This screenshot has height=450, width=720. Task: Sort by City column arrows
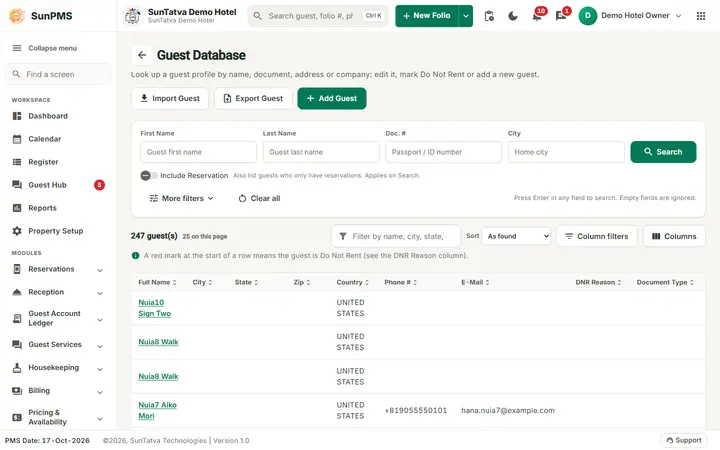(x=210, y=282)
